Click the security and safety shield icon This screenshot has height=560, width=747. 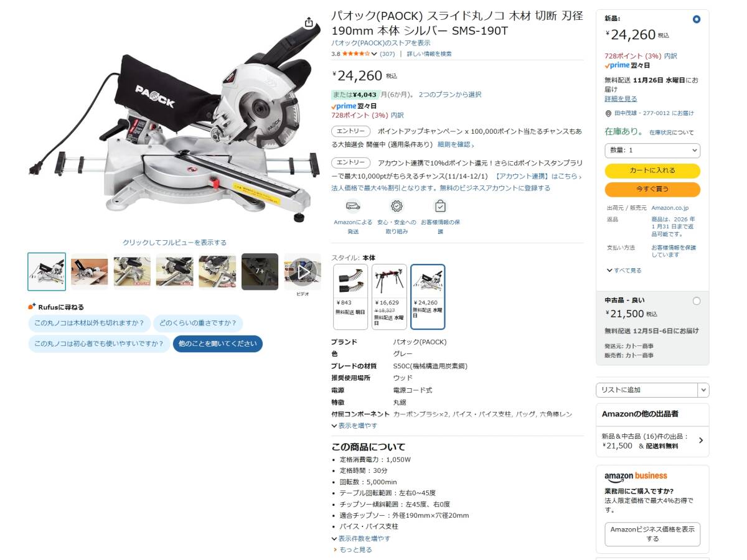[397, 206]
